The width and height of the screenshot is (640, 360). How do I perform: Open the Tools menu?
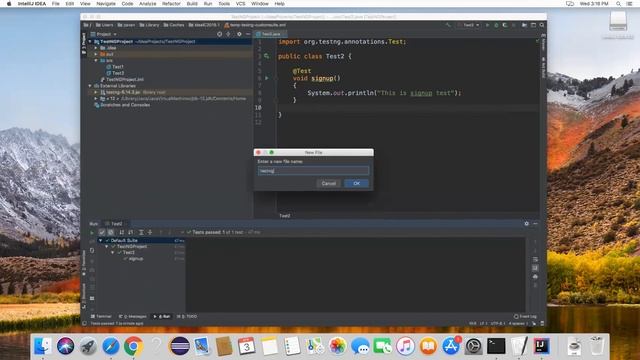click(x=224, y=4)
